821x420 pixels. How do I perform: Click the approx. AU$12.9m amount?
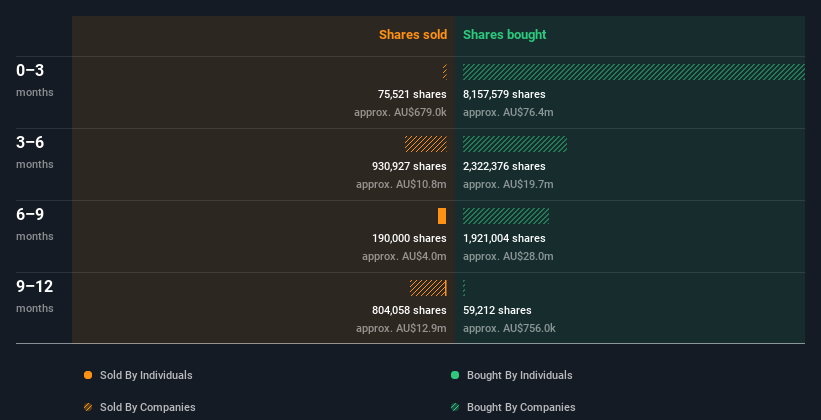[401, 328]
